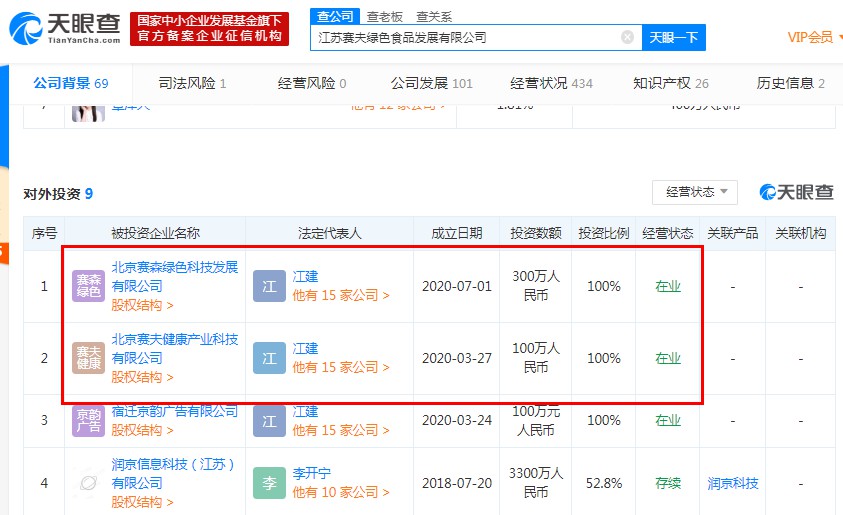This screenshot has width=843, height=515.
Task: Click 在业 status in row 3
Action: coord(668,420)
